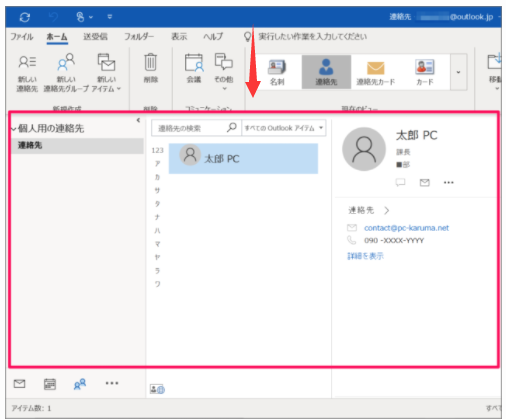Jump to the カ index entry
This screenshot has width=506, height=419.
pyautogui.click(x=157, y=177)
